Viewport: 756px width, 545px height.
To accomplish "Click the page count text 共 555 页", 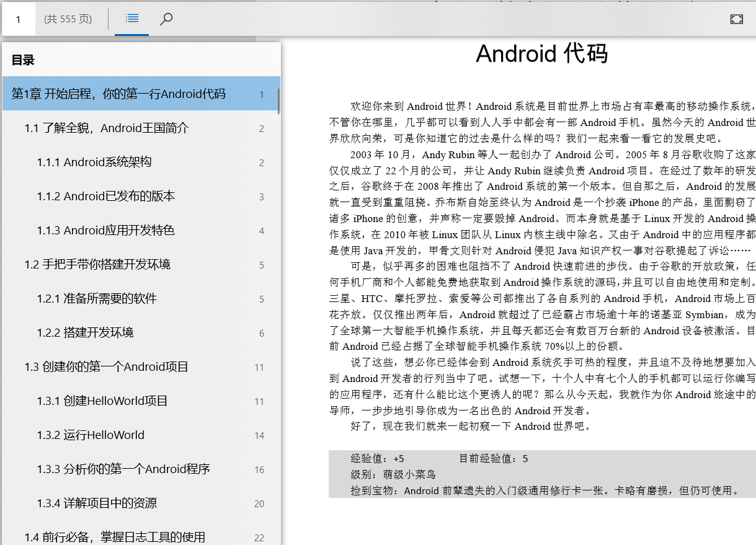I will [68, 19].
